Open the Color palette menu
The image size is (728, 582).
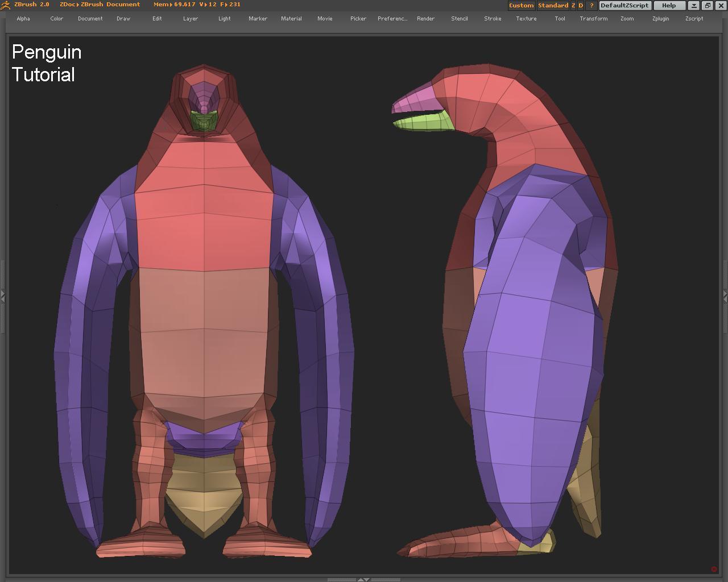[57, 19]
